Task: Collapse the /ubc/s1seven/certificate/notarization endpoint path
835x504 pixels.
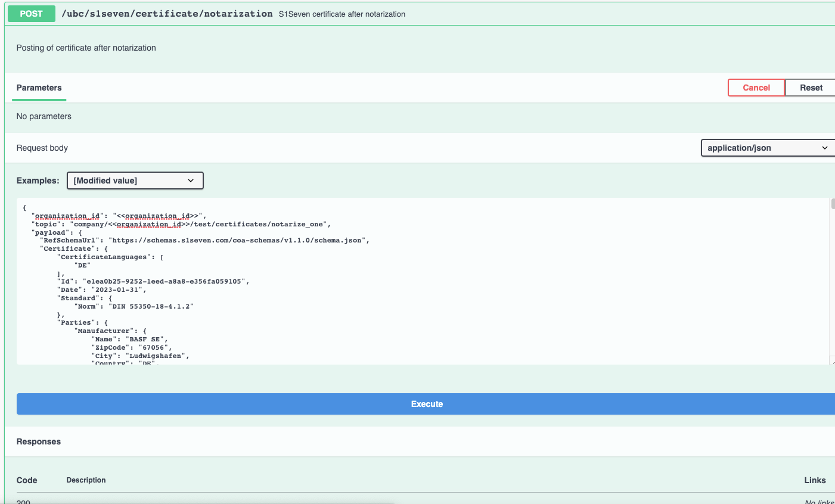Action: [167, 14]
